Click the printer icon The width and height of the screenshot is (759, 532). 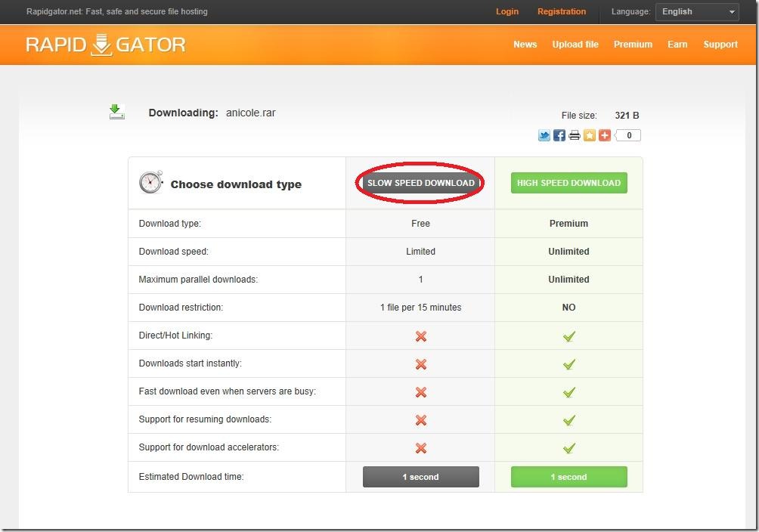pos(575,135)
